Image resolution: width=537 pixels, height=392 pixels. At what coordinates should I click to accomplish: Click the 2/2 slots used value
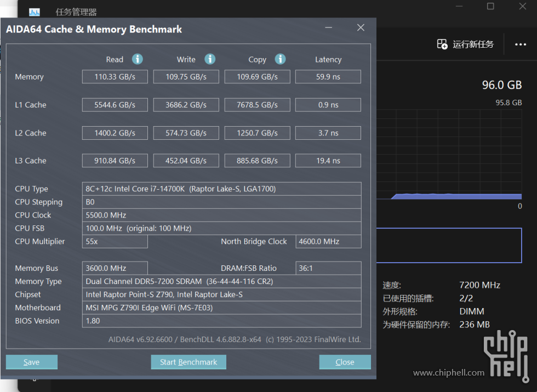click(x=466, y=298)
